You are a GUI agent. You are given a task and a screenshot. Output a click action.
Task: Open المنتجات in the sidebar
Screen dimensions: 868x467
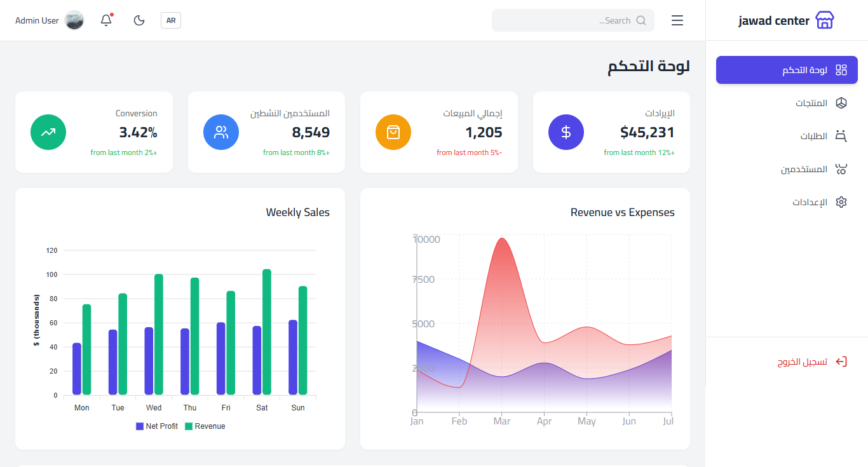click(x=811, y=103)
